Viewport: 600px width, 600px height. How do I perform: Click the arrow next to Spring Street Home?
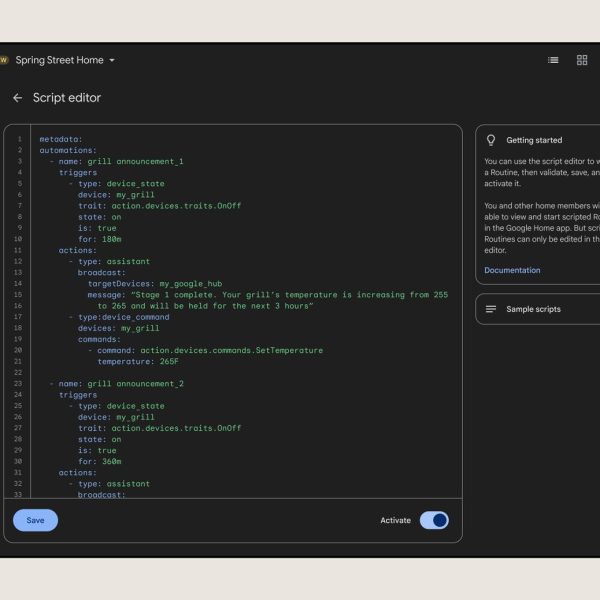112,60
